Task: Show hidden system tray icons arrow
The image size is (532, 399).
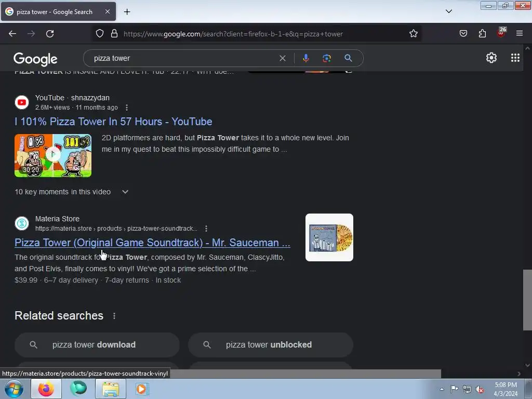Action: tap(442, 389)
